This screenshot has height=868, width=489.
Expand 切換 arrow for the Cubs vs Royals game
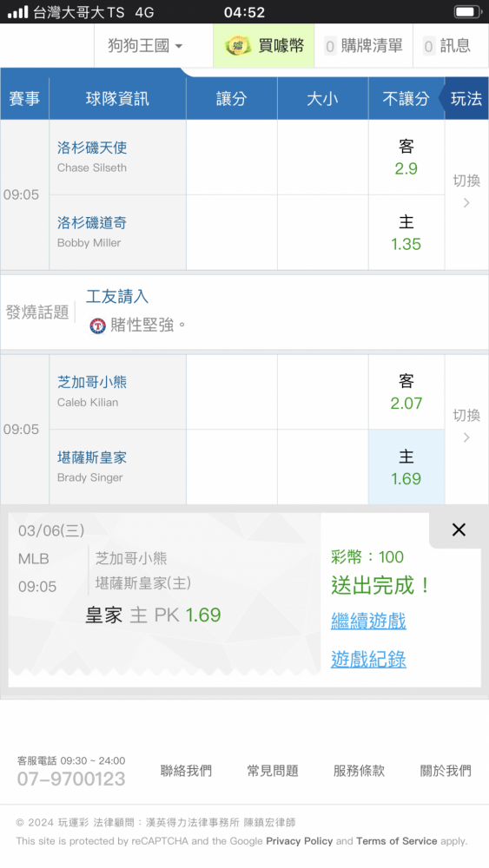[466, 429]
